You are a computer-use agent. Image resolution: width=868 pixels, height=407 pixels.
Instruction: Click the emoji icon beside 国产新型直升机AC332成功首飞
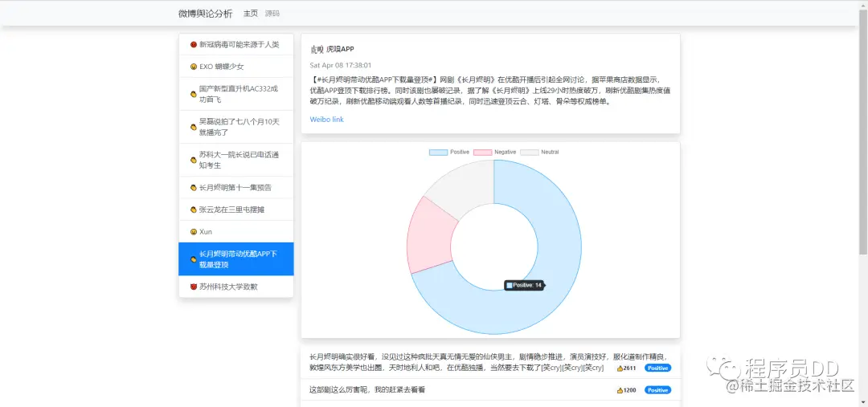(193, 94)
